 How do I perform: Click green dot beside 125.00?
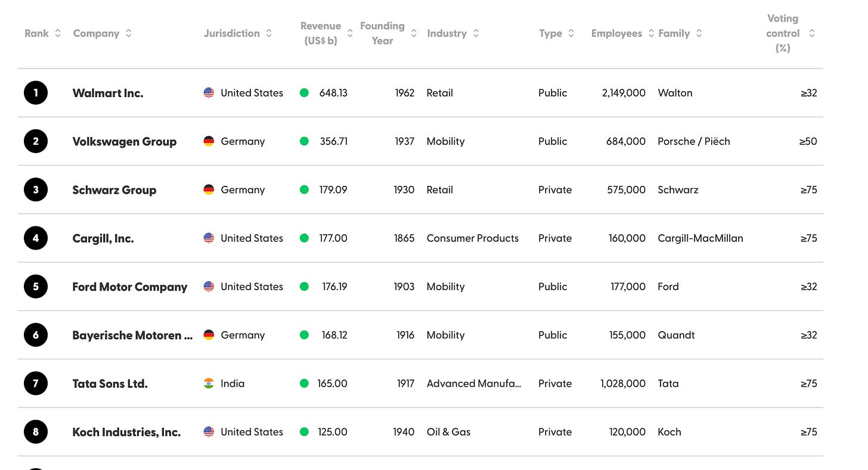tap(304, 432)
